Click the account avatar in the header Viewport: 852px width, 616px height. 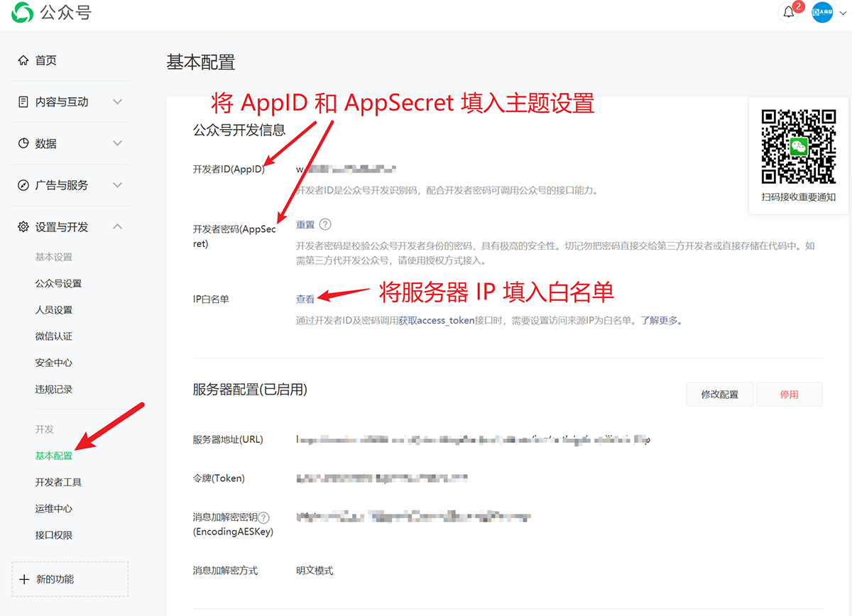point(822,12)
